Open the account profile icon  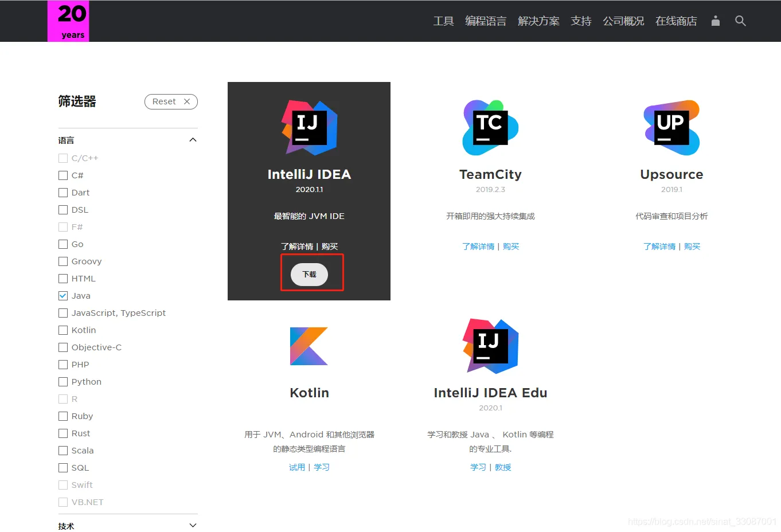click(716, 21)
